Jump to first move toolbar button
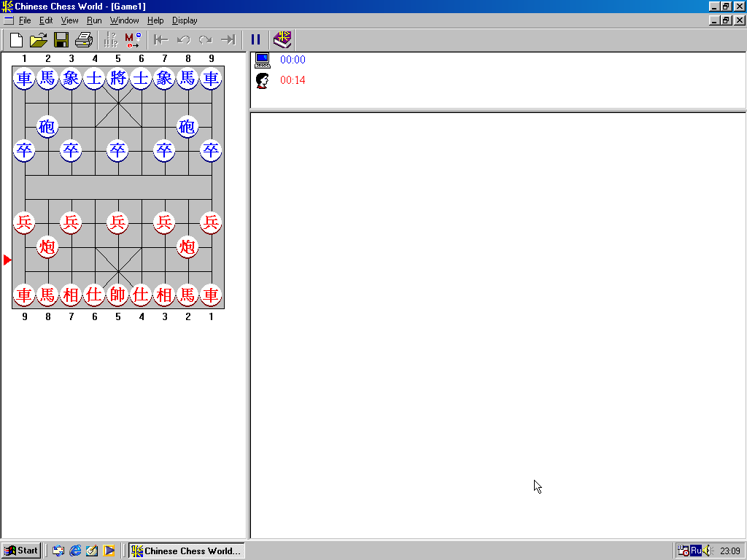The height and width of the screenshot is (560, 747). pyautogui.click(x=160, y=40)
